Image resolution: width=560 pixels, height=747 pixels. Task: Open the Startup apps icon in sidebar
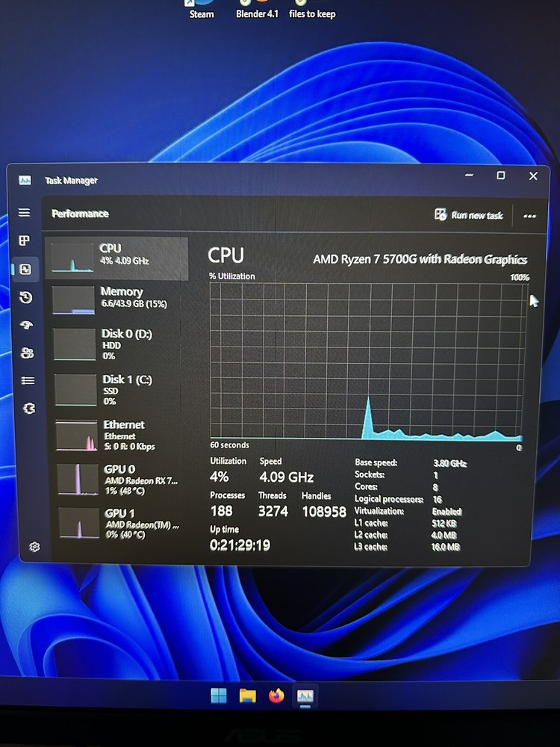(x=26, y=326)
